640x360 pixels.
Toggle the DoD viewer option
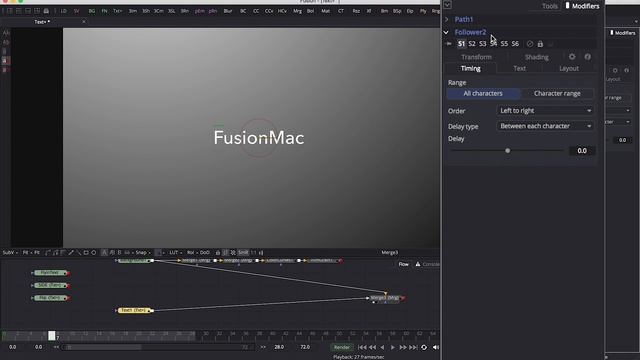[204, 253]
